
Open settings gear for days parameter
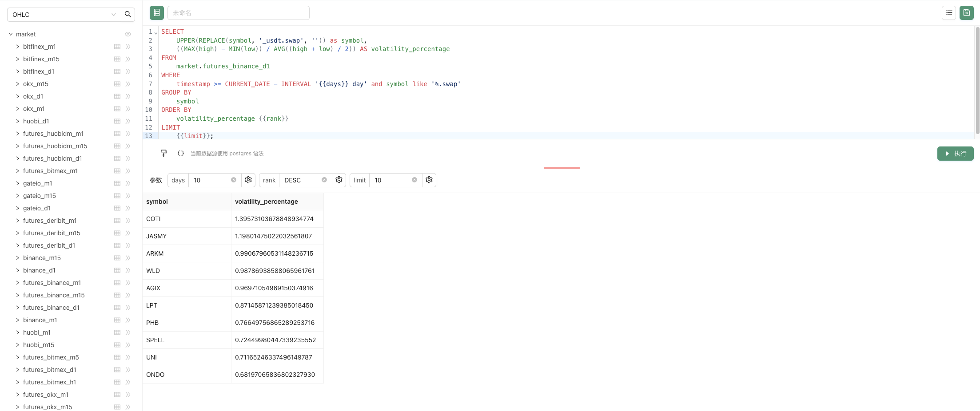248,180
